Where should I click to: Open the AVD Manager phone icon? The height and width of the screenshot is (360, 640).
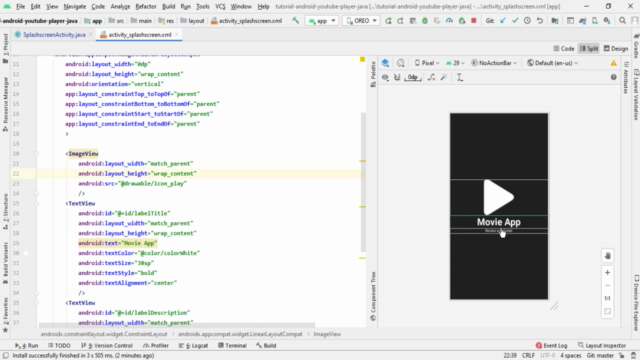(x=595, y=20)
